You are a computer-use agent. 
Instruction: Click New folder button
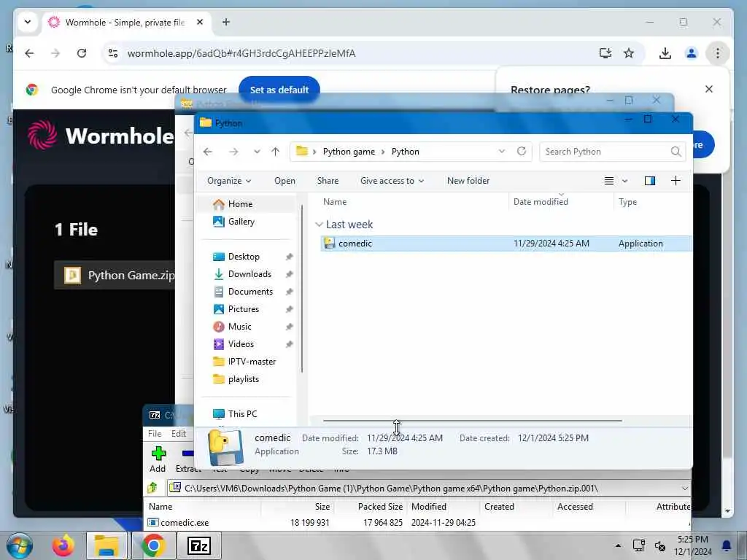point(468,181)
